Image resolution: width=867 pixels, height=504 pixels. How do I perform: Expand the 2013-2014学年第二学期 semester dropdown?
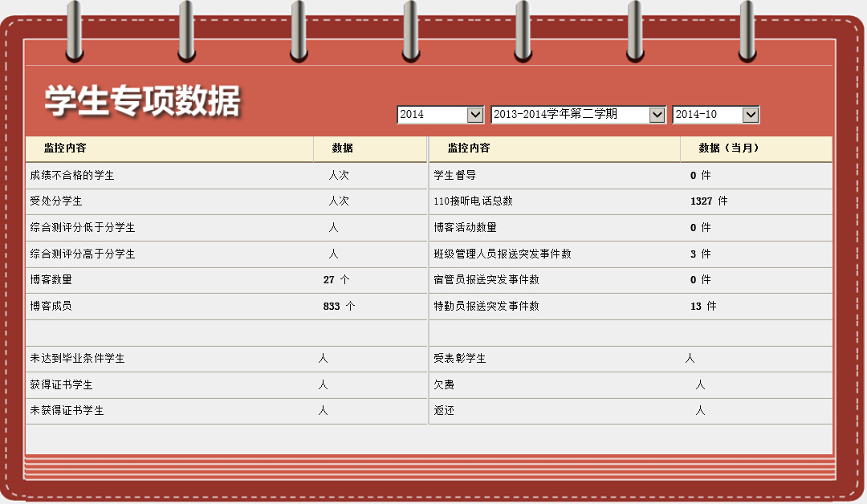pos(578,115)
